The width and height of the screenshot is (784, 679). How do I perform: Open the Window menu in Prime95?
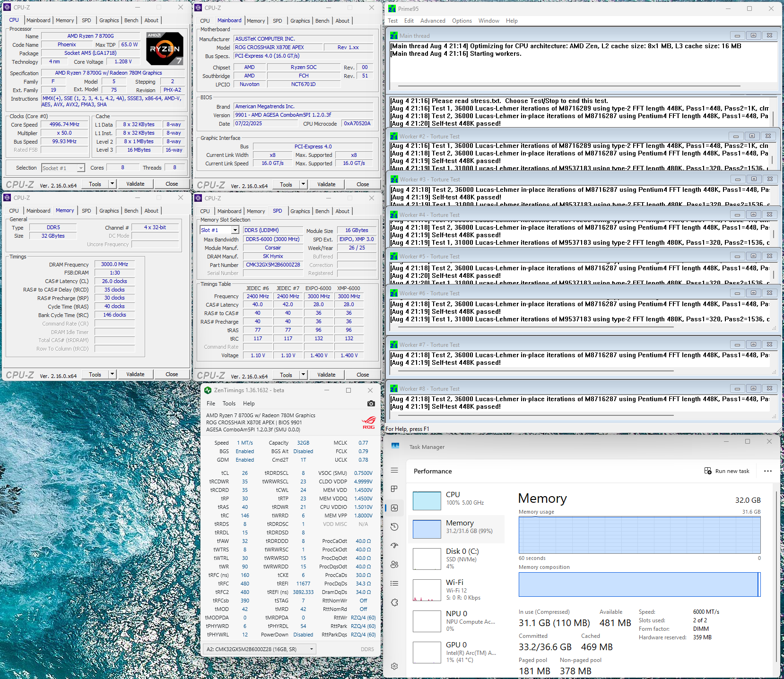(488, 21)
